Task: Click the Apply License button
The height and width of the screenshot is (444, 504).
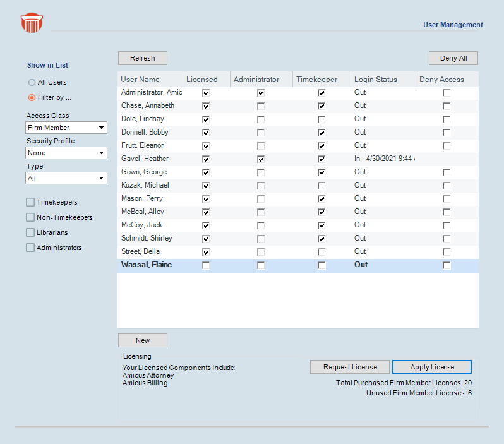Action: click(x=432, y=367)
